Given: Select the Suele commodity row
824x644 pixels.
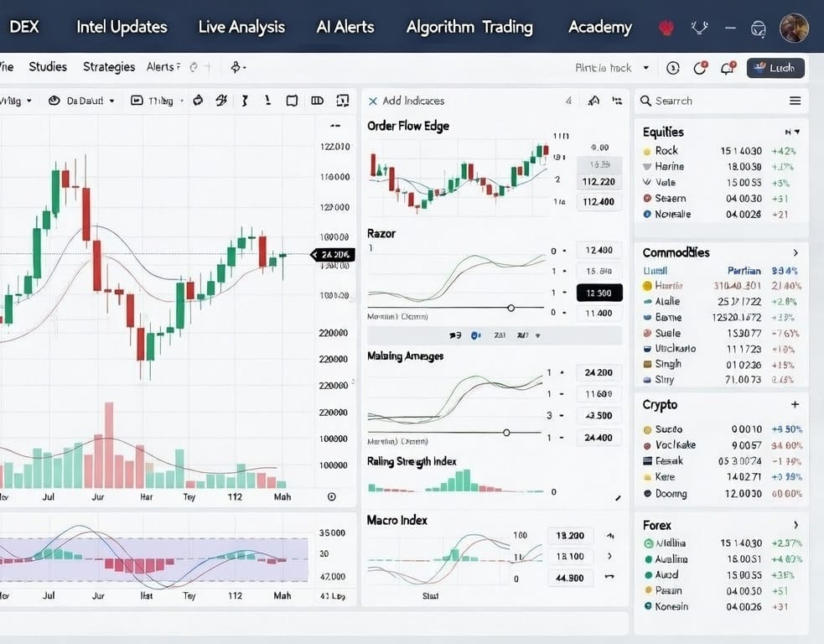Looking at the screenshot, I should coord(722,333).
